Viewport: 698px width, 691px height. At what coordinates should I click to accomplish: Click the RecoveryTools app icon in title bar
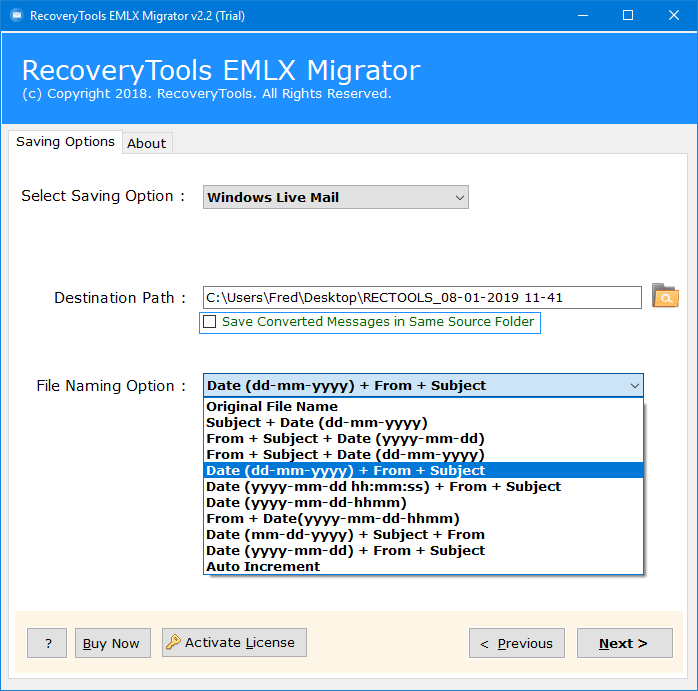click(x=16, y=16)
